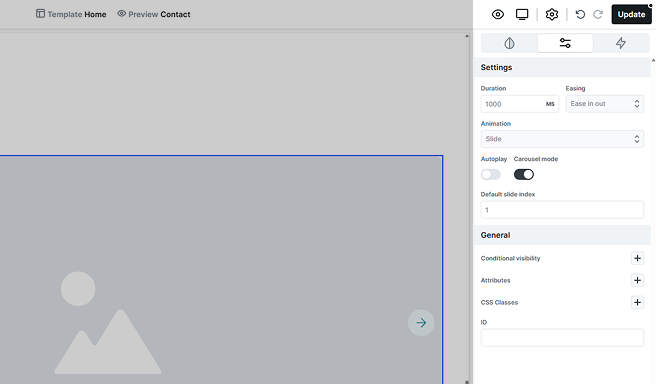Click the Update button
The width and height of the screenshot is (656, 384).
[631, 14]
